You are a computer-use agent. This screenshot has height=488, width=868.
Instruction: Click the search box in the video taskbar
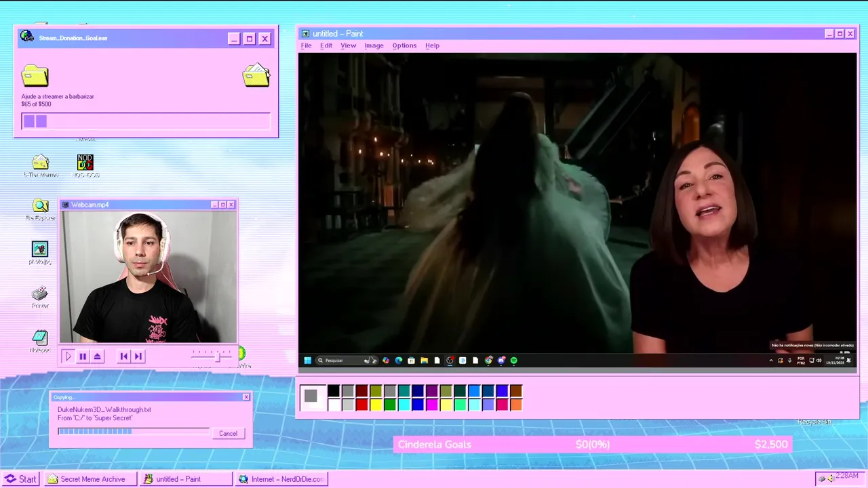tap(347, 361)
